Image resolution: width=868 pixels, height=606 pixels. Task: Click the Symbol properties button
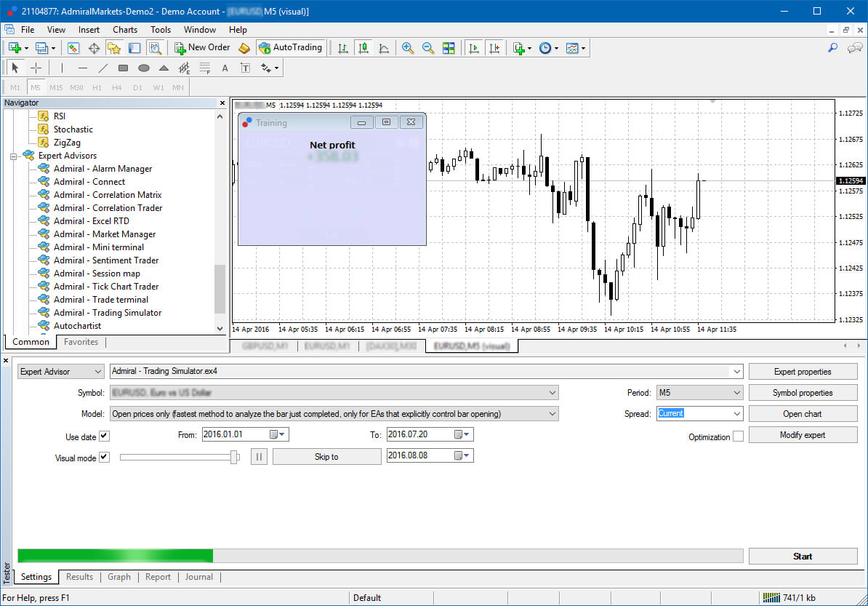(803, 393)
